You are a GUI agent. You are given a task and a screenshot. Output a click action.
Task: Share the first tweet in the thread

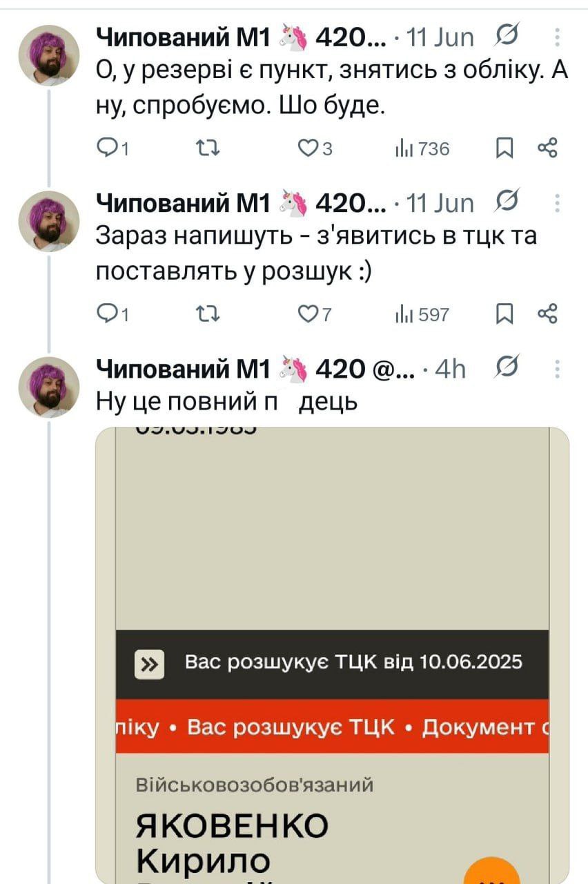[547, 148]
